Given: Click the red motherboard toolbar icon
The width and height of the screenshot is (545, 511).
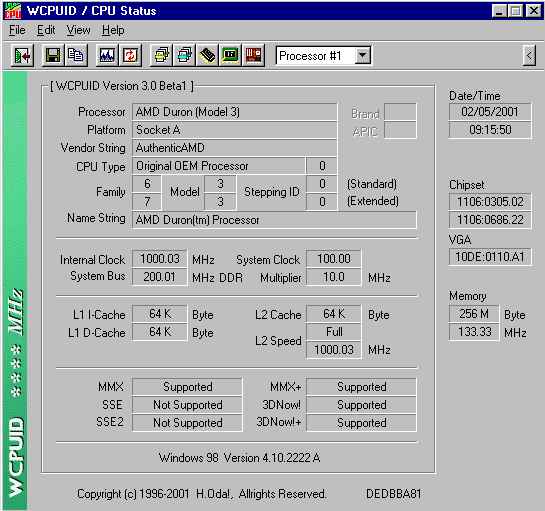Looking at the screenshot, I should coord(253,55).
